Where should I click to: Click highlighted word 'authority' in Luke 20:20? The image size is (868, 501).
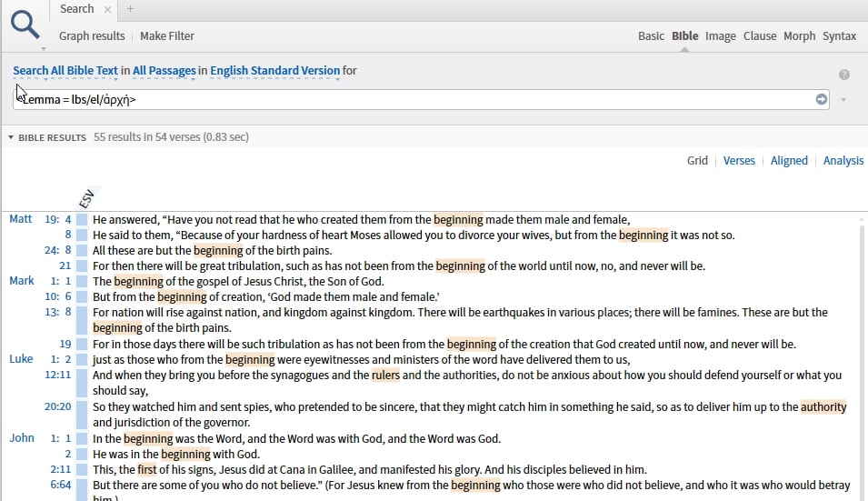point(823,406)
